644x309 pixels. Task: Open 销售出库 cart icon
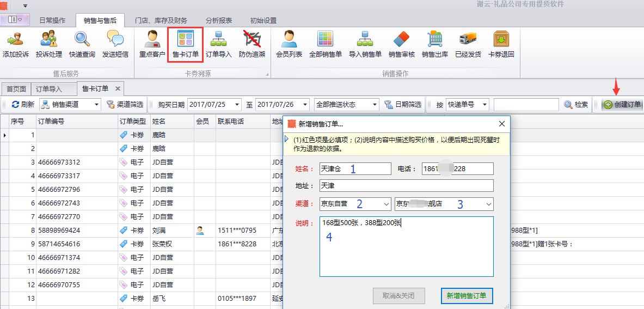(435, 44)
